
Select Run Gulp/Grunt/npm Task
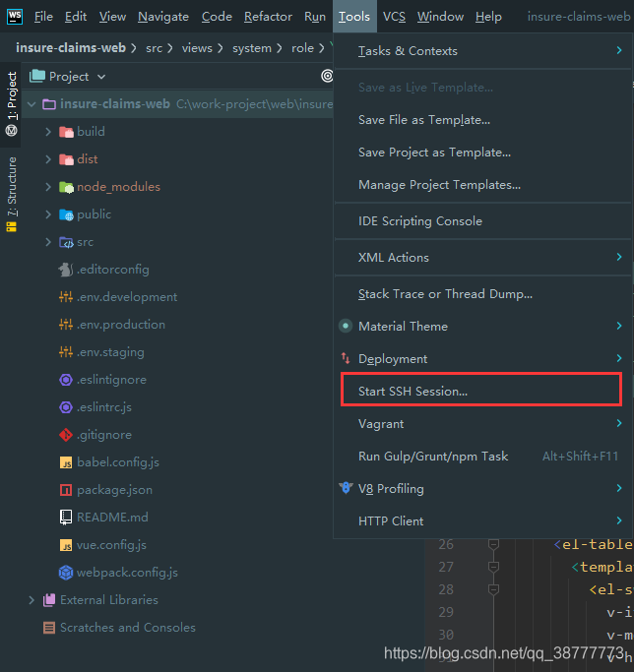(482, 456)
